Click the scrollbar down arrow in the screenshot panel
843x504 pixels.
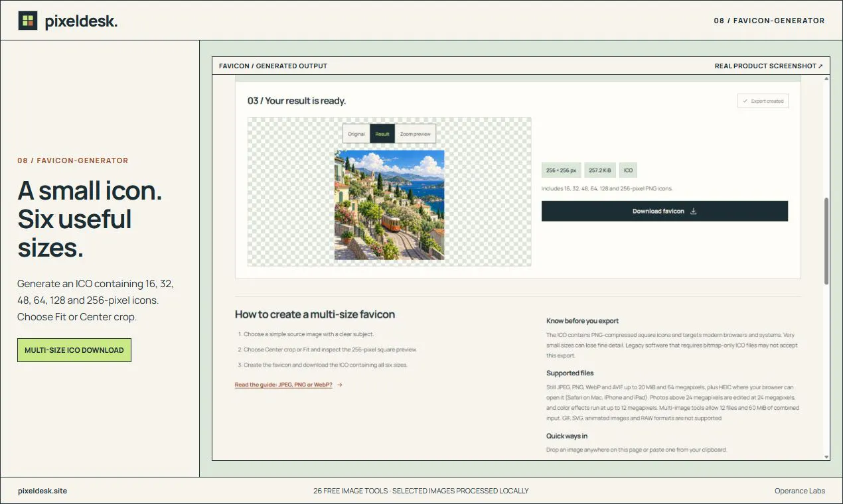(826, 456)
